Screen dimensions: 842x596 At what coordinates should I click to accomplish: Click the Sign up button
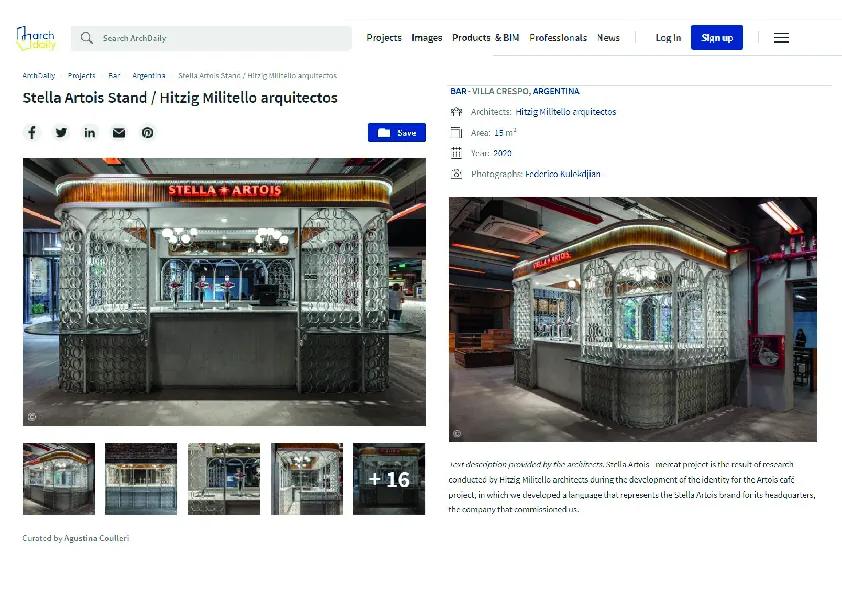click(x=717, y=38)
